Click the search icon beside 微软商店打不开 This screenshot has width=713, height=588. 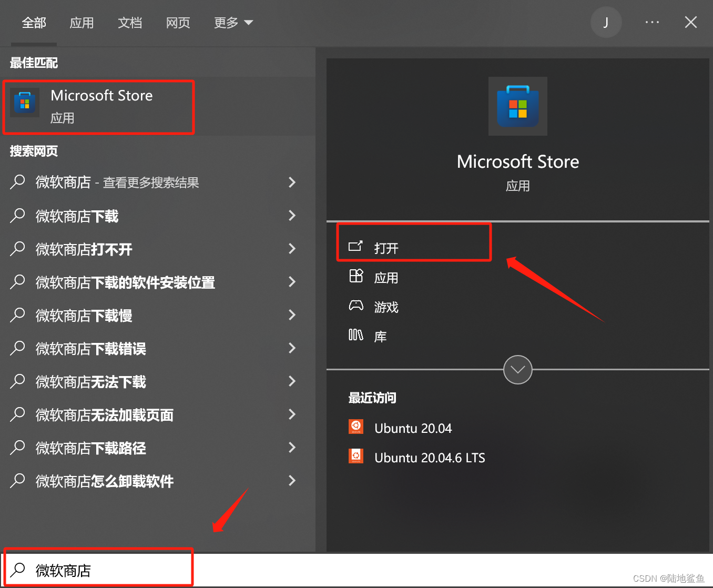pos(18,248)
